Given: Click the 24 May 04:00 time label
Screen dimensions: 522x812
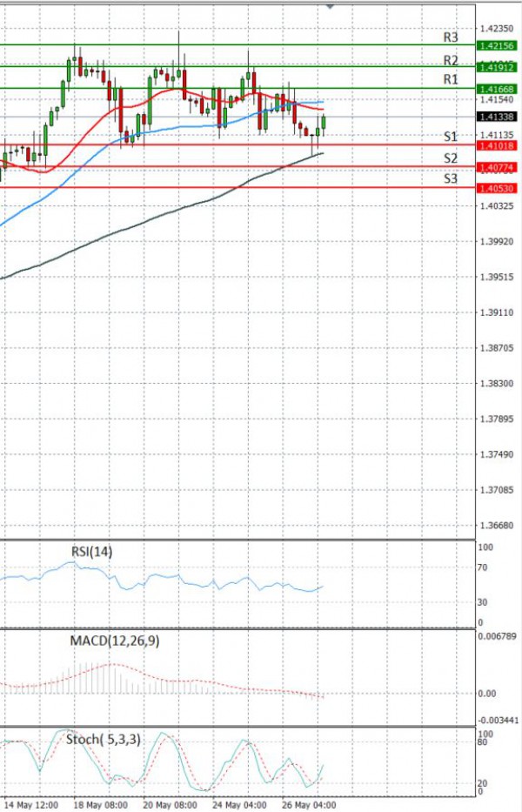Looking at the screenshot, I should click(240, 805).
